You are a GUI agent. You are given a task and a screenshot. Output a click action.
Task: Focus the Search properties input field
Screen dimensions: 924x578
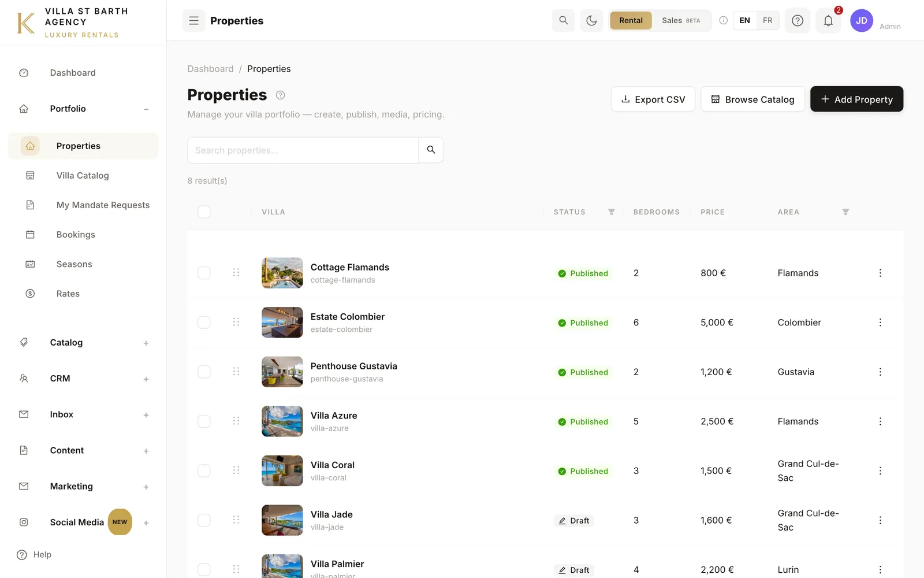point(303,150)
